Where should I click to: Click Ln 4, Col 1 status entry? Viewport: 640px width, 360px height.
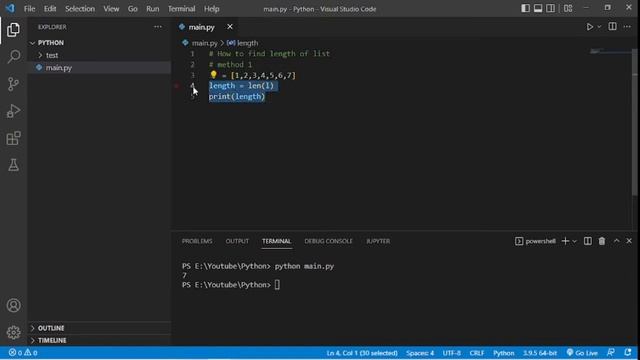pyautogui.click(x=362, y=353)
